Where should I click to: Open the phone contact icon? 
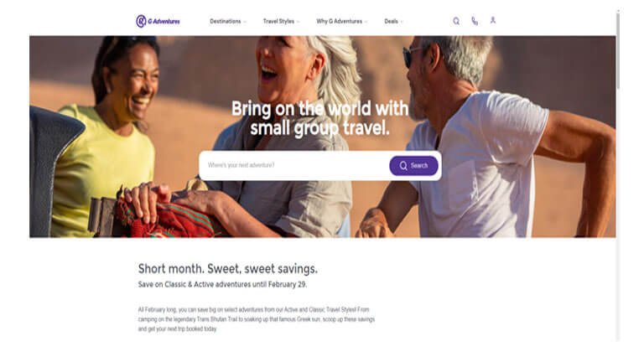(x=475, y=21)
